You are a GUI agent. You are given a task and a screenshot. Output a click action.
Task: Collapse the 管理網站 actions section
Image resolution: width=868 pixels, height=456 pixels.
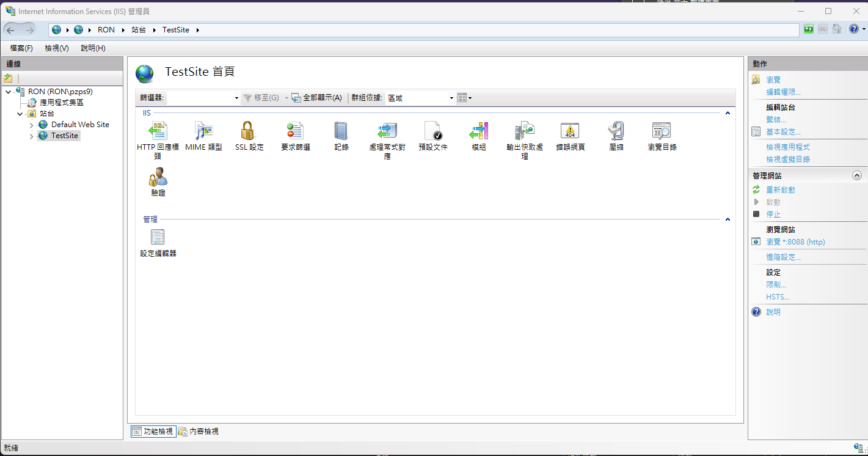pos(856,175)
